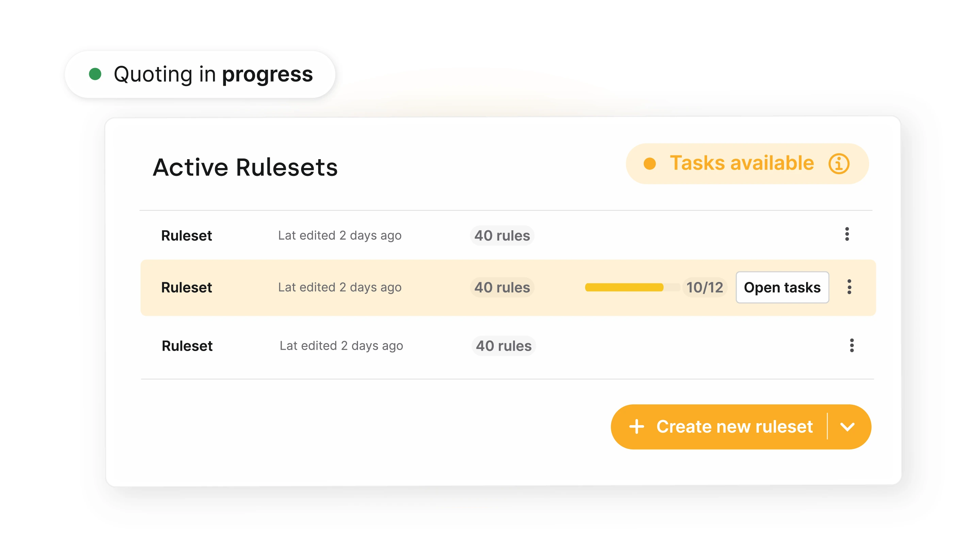Click the first row's 40 rules badge
The image size is (980, 551).
coord(502,236)
